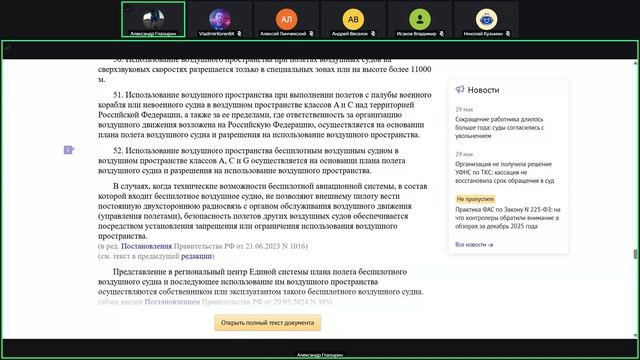Viewport: 640px width, 360px height.
Task: Click muted mic icon next to Андрей Веселок
Action: point(373,34)
